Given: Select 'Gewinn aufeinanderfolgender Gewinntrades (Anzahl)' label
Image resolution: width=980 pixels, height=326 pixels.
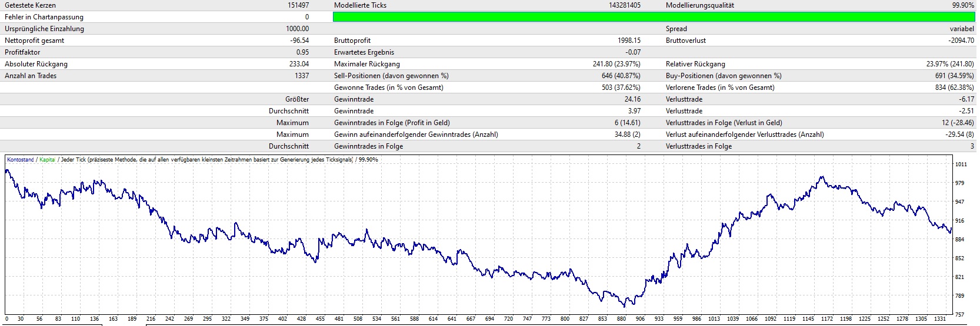Looking at the screenshot, I should [x=416, y=135].
